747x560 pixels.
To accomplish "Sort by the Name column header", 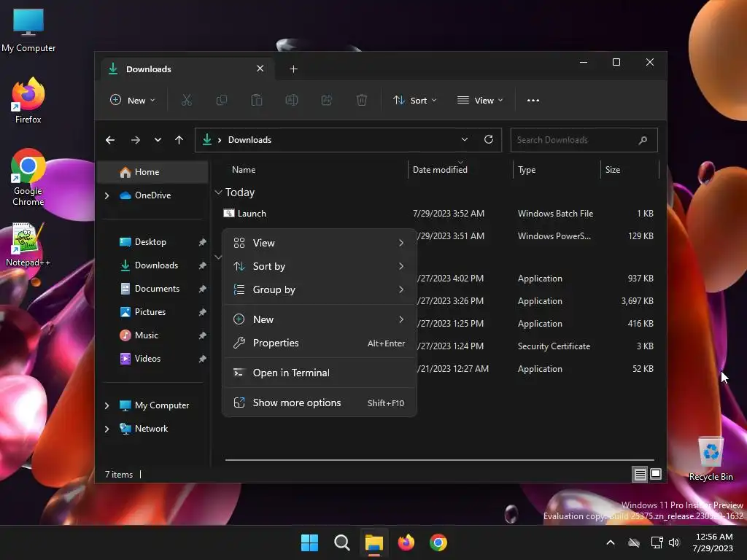I will coord(244,169).
